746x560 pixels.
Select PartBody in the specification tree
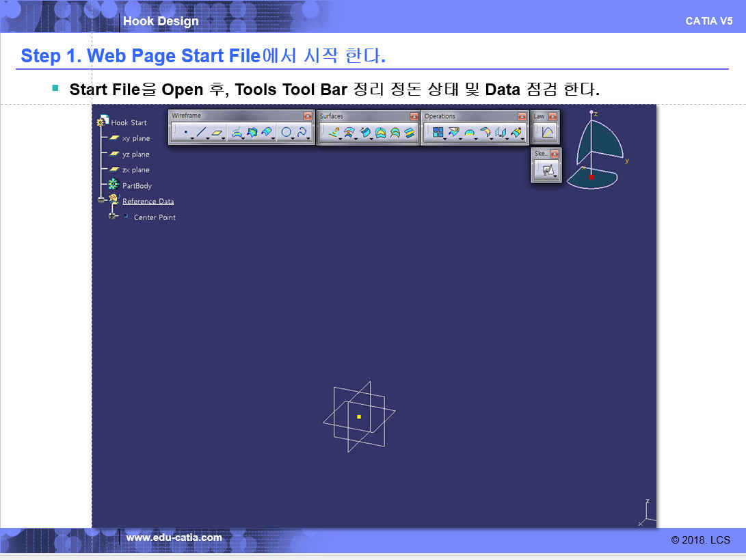pos(137,185)
